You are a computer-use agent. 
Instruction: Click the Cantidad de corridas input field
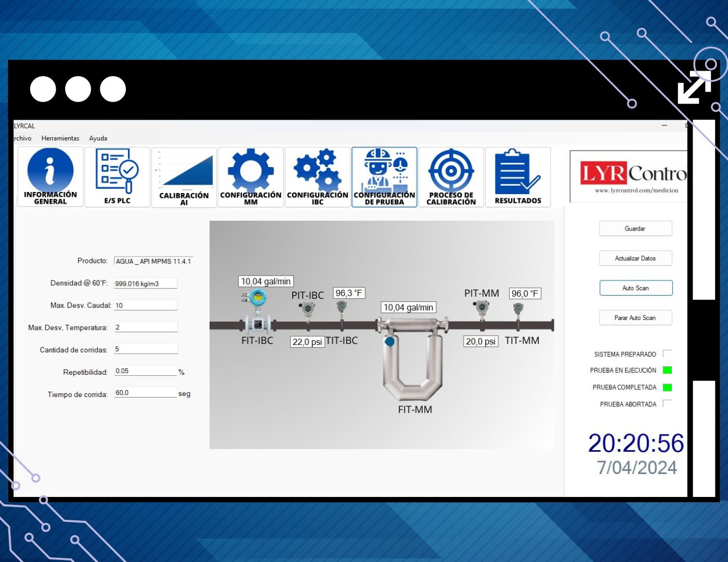[x=146, y=349]
